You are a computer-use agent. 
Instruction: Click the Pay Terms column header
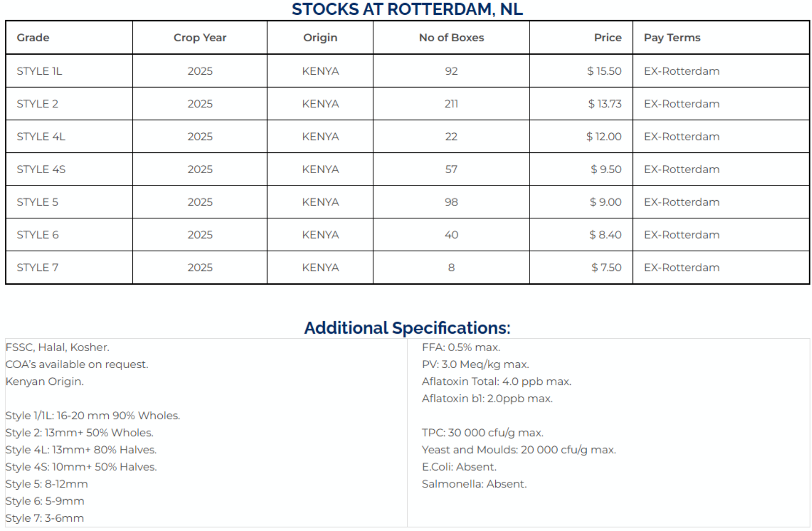click(x=721, y=37)
